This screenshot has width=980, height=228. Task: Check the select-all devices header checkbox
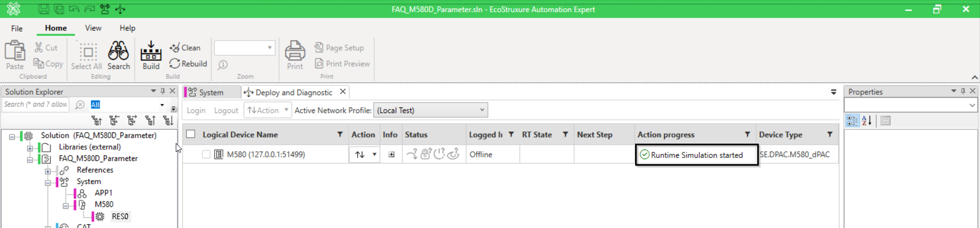click(191, 134)
